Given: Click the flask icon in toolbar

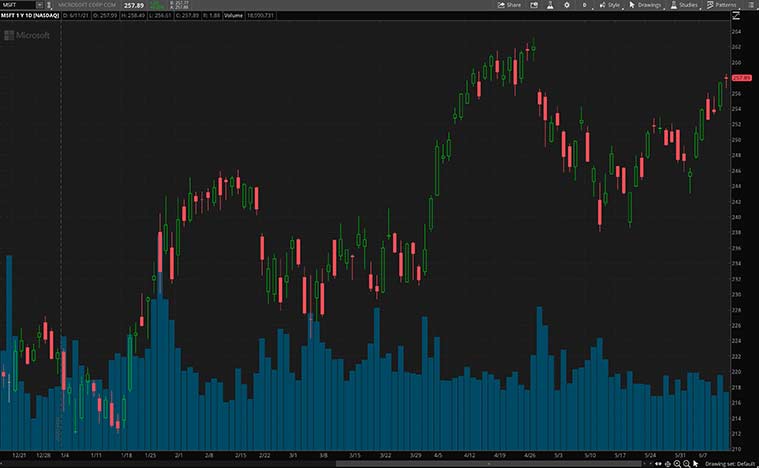Looking at the screenshot, I should [x=548, y=5].
